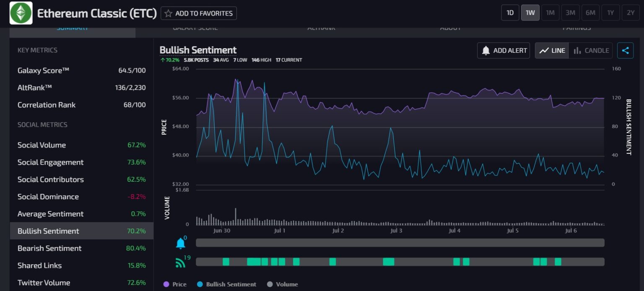The width and height of the screenshot is (644, 291).
Task: Click the share chart icon
Action: [625, 51]
